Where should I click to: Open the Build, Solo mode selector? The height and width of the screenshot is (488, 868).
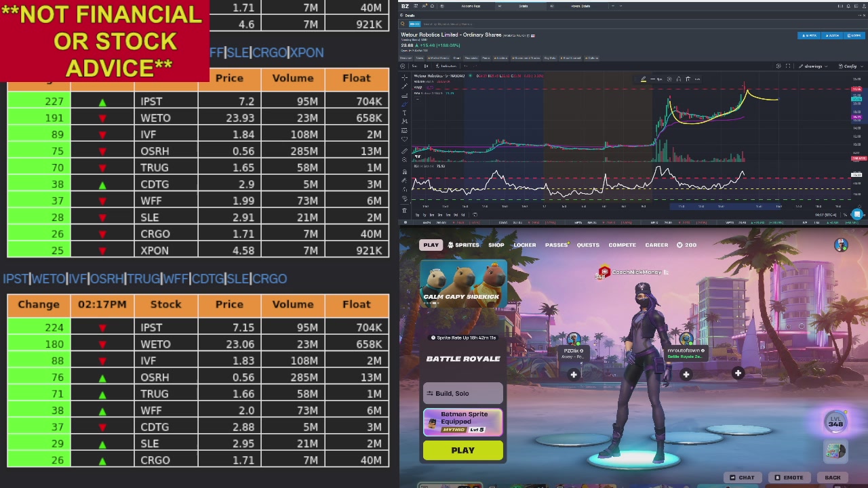(x=463, y=393)
